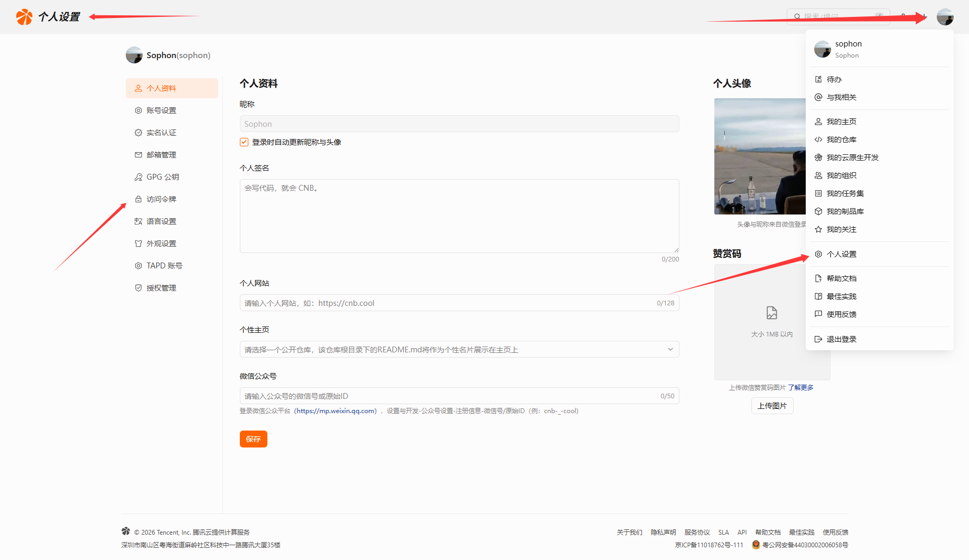The image size is (969, 560).
Task: Open 语言设置 sidebar section
Action: (161, 221)
